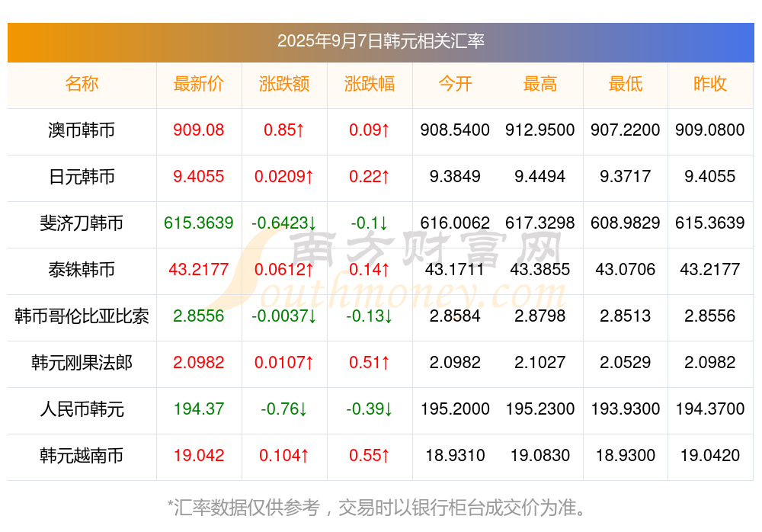Click the opening value "18.9310"
This screenshot has width=762, height=532.
coord(455,456)
